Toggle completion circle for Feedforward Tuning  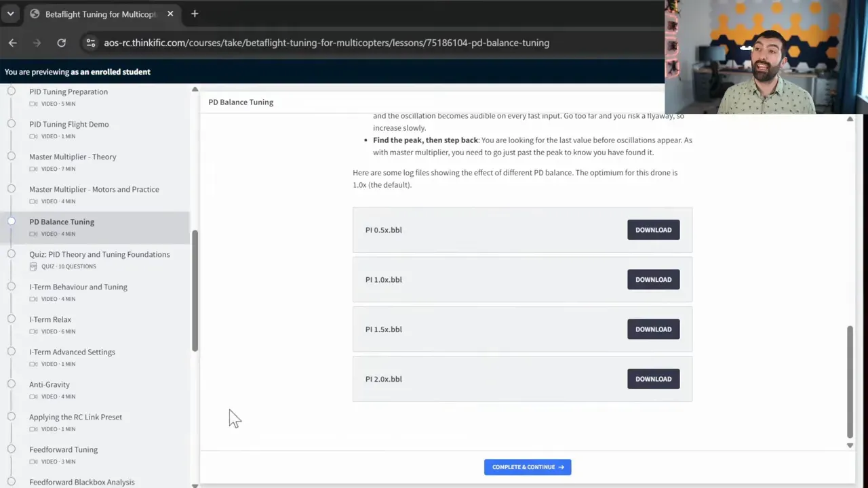coord(12,449)
